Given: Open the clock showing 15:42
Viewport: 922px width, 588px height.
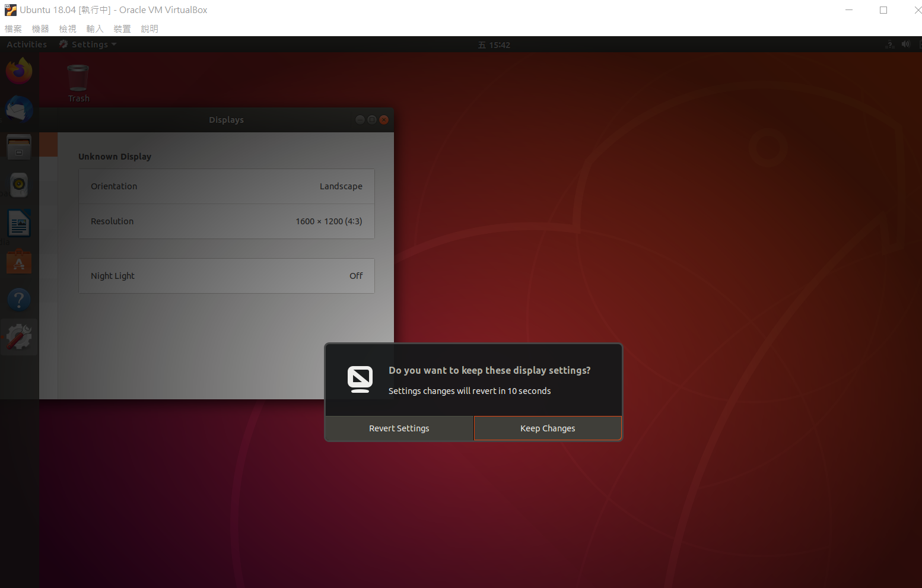Looking at the screenshot, I should click(494, 45).
